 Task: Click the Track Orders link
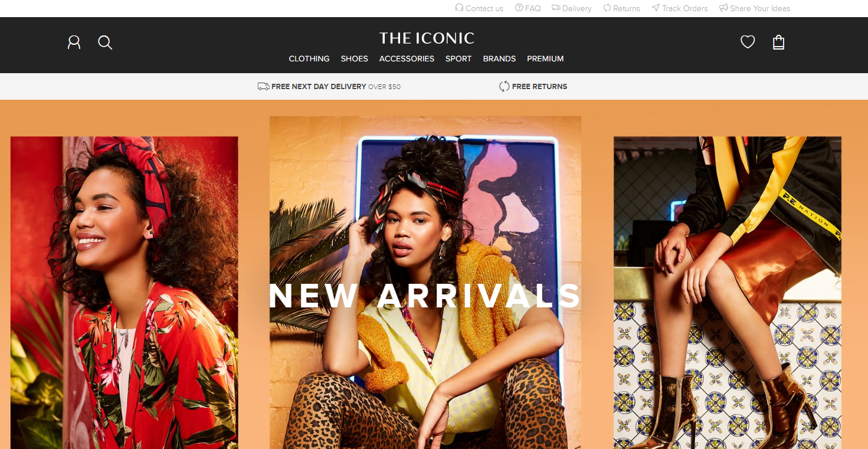point(680,8)
